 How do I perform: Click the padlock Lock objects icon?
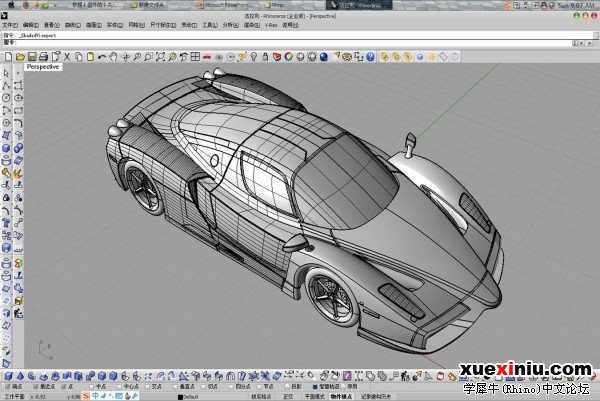265,57
